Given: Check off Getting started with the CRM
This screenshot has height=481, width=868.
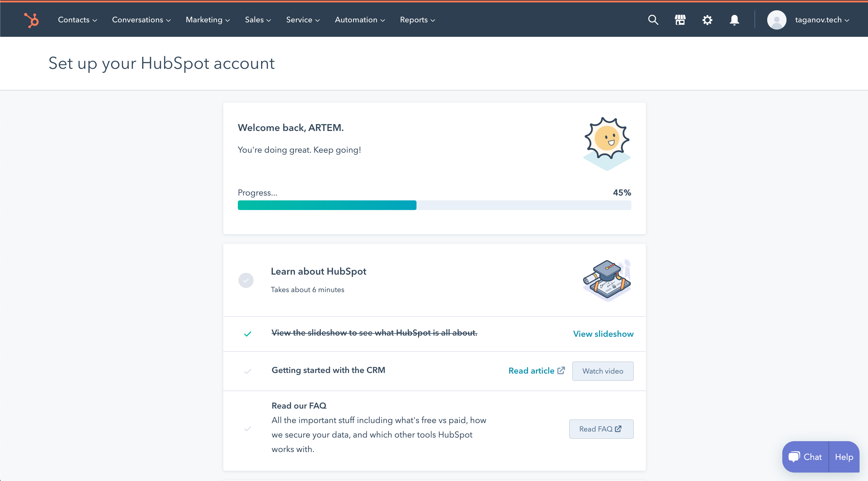Looking at the screenshot, I should pyautogui.click(x=248, y=371).
